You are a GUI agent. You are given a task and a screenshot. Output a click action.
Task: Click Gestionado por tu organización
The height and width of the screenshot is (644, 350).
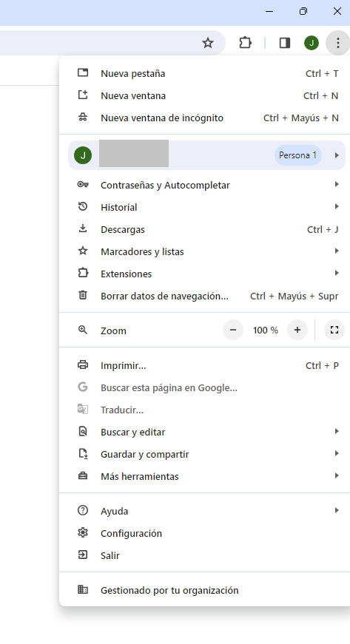(x=204, y=590)
